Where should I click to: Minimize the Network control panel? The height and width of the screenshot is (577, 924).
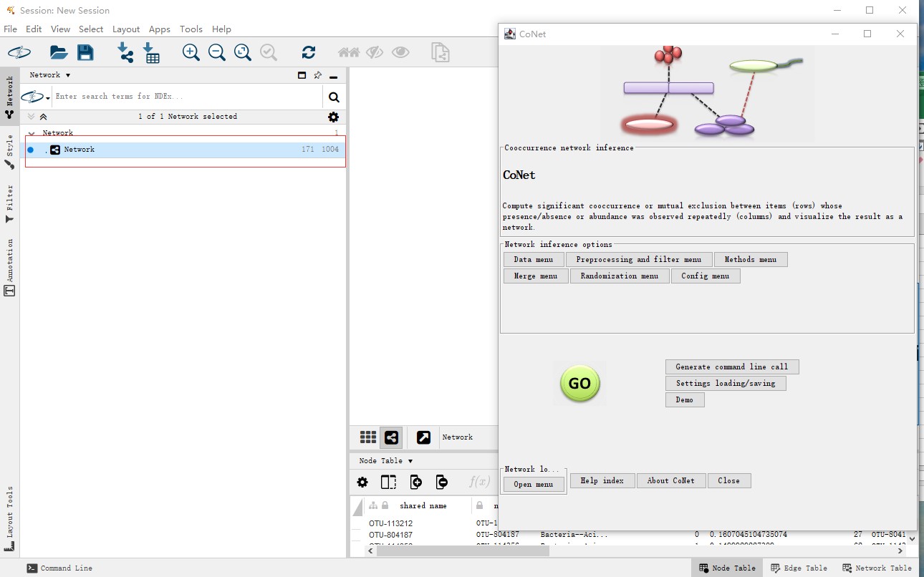point(334,76)
